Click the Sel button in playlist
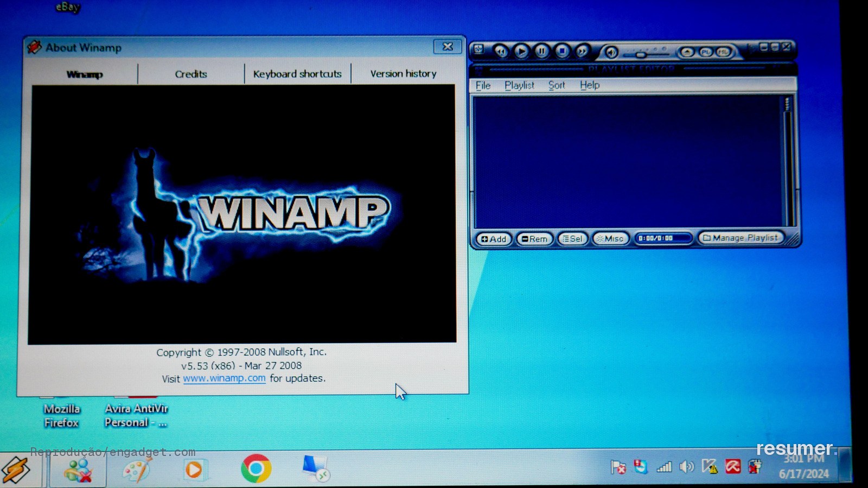This screenshot has height=488, width=868. coord(572,239)
